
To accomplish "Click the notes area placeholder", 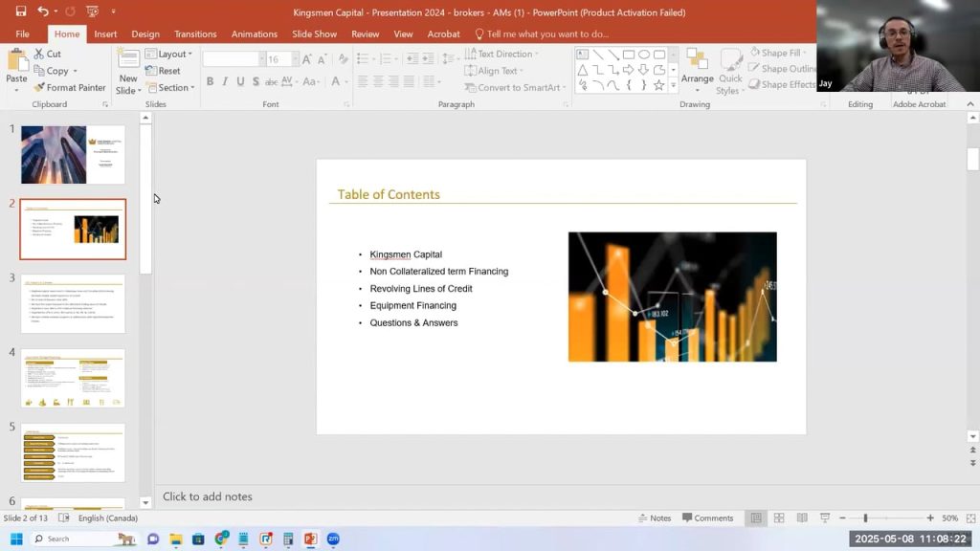I will coord(208,496).
